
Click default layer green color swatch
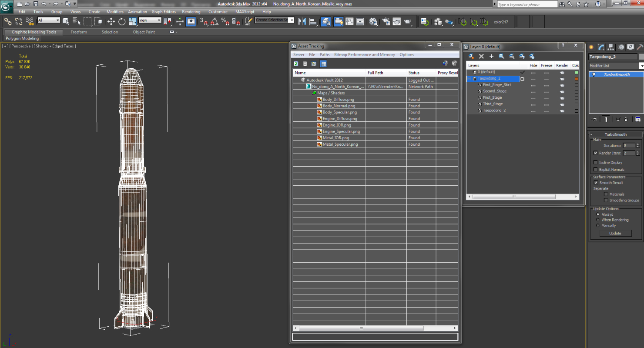577,72
